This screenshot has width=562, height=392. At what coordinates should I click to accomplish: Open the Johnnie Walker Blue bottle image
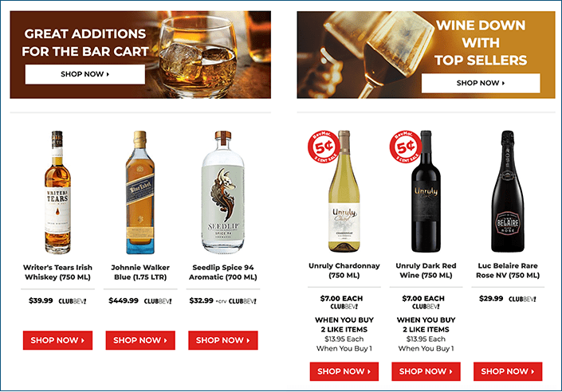(x=140, y=193)
